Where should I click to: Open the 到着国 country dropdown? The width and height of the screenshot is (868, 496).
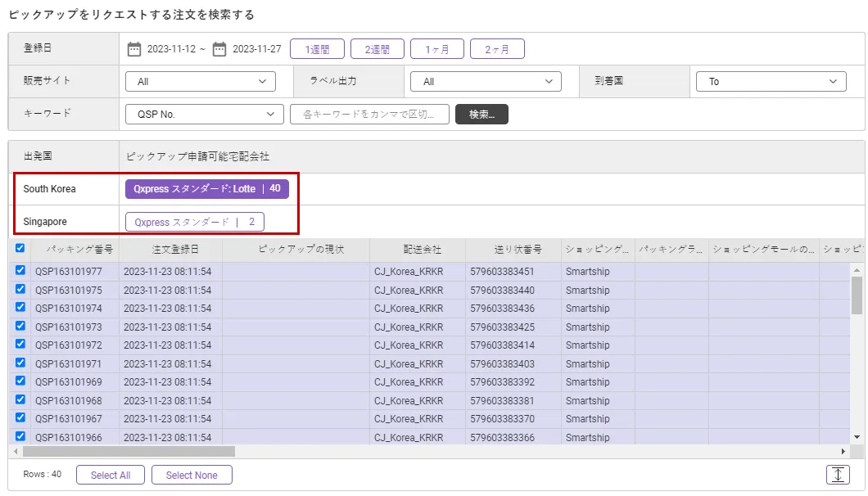(771, 82)
